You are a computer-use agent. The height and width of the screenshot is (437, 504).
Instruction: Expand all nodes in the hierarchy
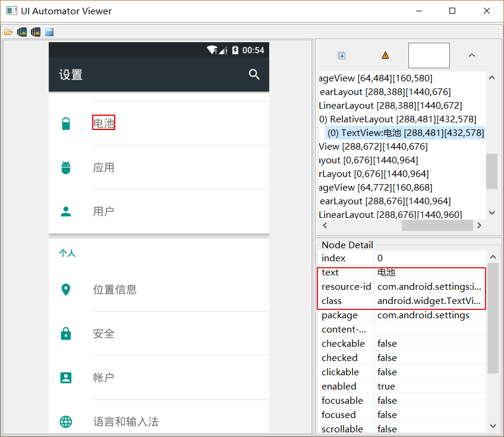[341, 55]
